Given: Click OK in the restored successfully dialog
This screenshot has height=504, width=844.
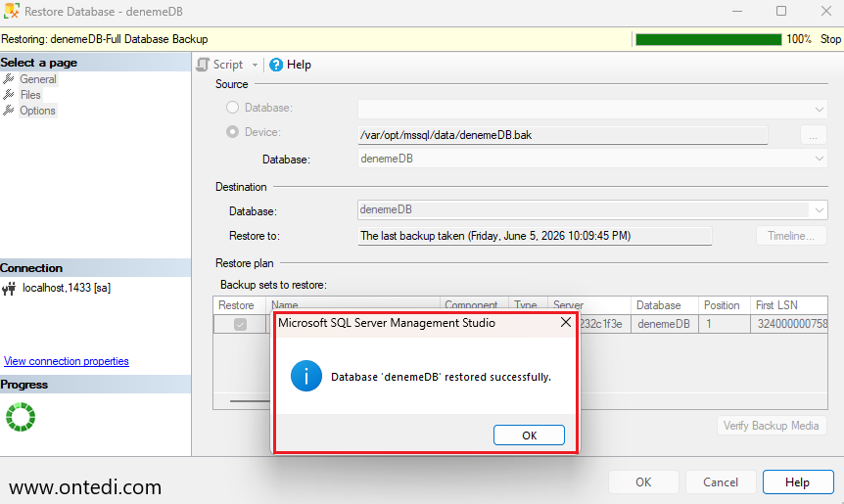Looking at the screenshot, I should tap(529, 435).
